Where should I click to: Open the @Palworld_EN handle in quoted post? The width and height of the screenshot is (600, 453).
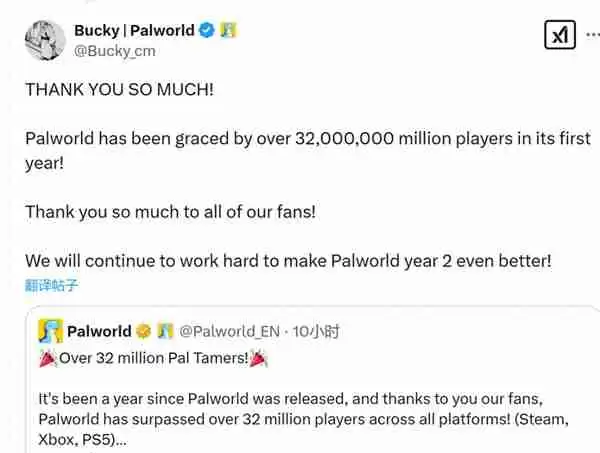[229, 330]
